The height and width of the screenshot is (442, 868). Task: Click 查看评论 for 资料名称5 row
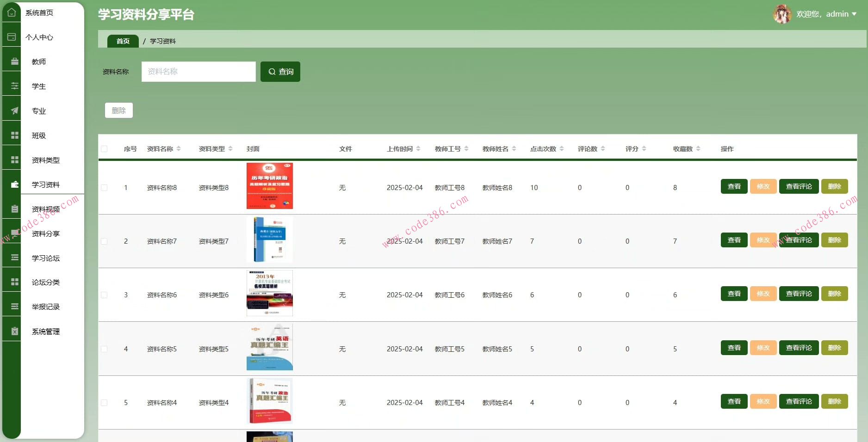click(x=799, y=348)
